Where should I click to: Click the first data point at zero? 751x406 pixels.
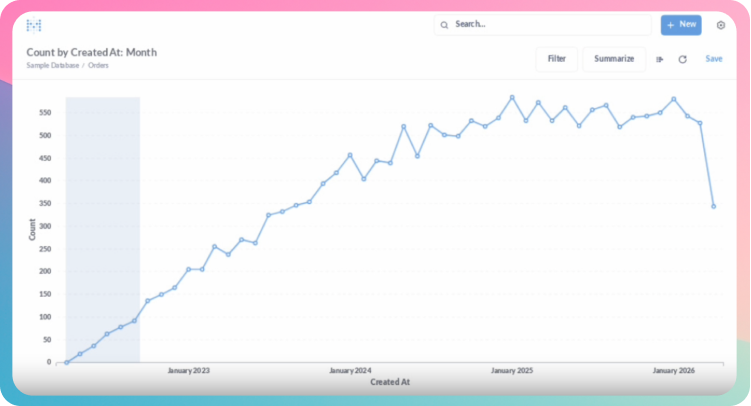tap(67, 362)
